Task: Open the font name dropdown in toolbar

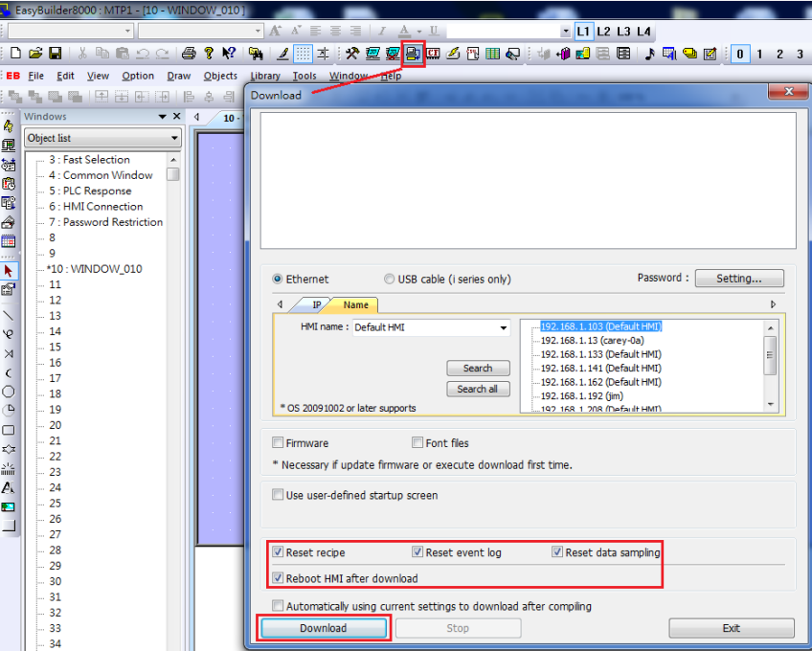Action: point(127,31)
